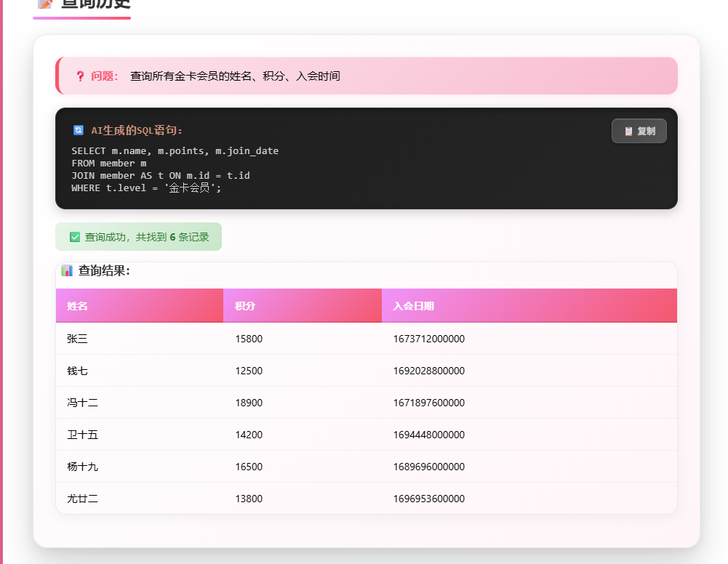Click the join date 1689696000000
This screenshot has height=564, width=728.
point(429,467)
